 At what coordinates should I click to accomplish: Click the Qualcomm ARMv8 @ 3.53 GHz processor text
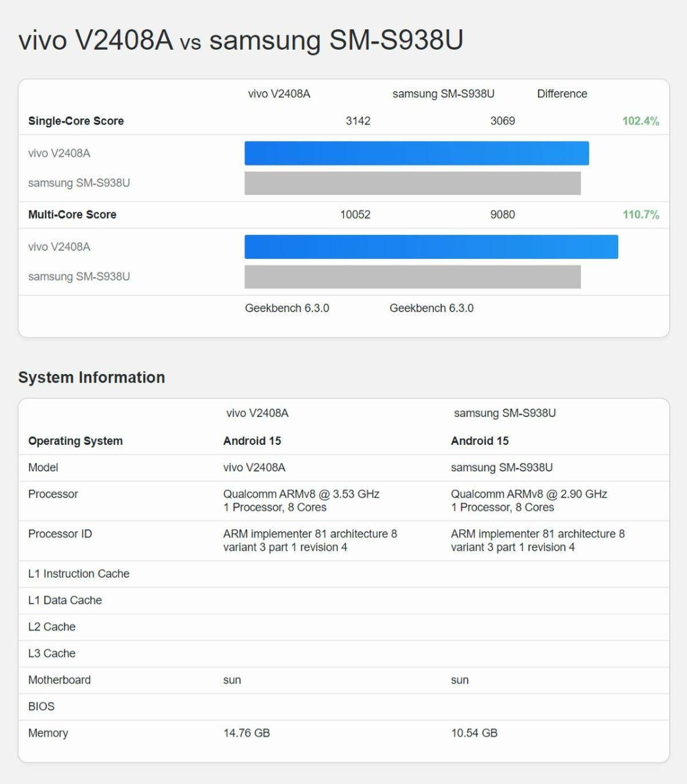(301, 494)
